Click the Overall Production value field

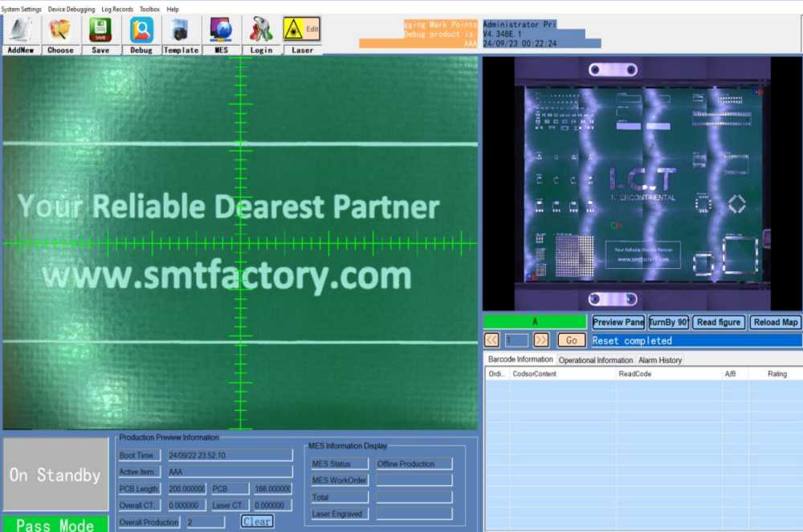tap(206, 522)
